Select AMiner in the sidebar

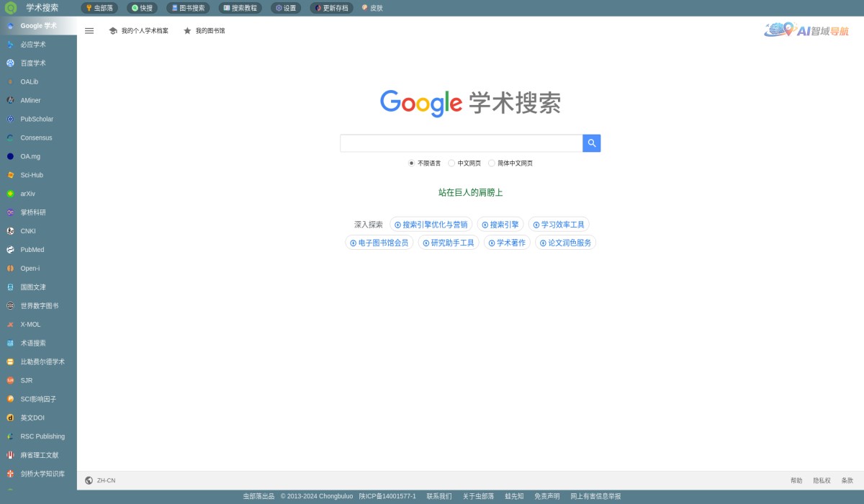pyautogui.click(x=30, y=100)
